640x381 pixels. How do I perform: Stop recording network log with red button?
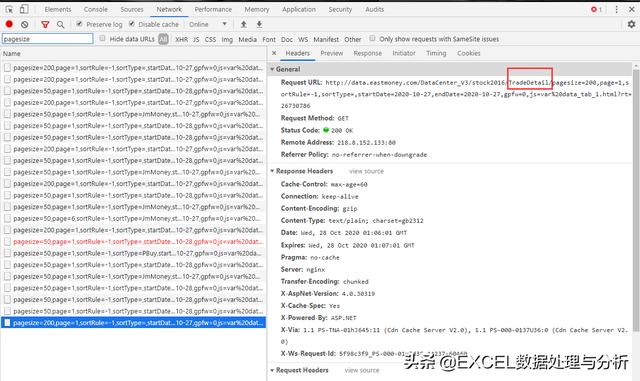pyautogui.click(x=9, y=24)
